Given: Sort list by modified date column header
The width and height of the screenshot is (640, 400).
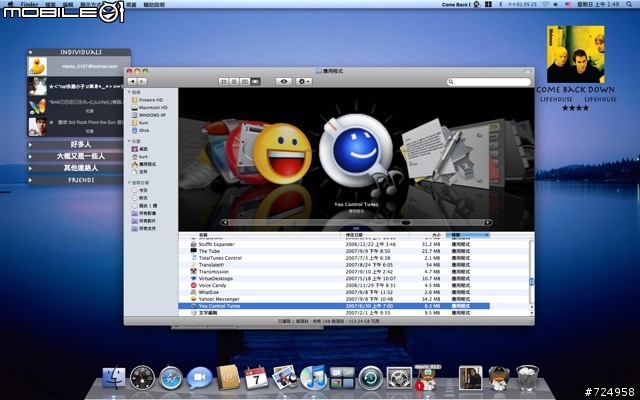Looking at the screenshot, I should tap(375, 235).
